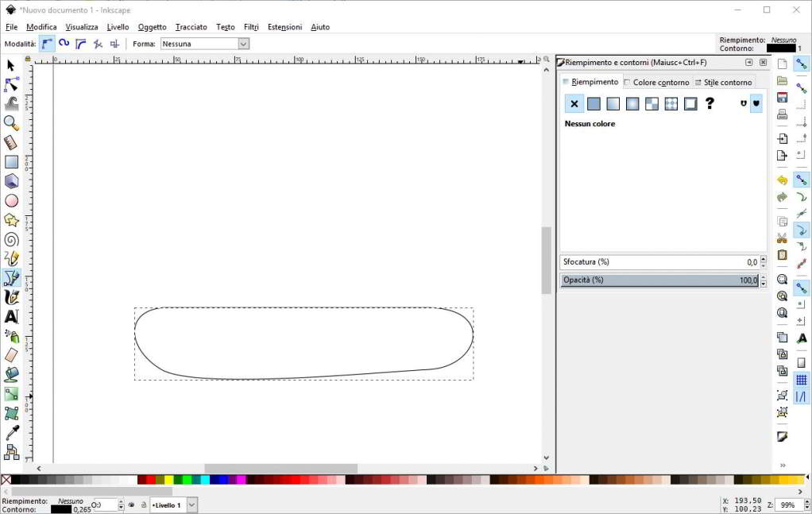Set fill to pattern mode
Viewport: 812px width, 514px height.
click(651, 103)
